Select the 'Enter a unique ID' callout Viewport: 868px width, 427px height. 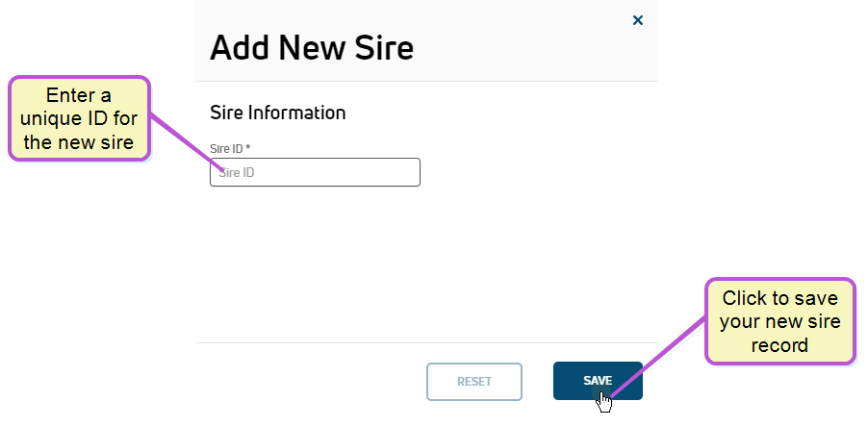[x=79, y=118]
